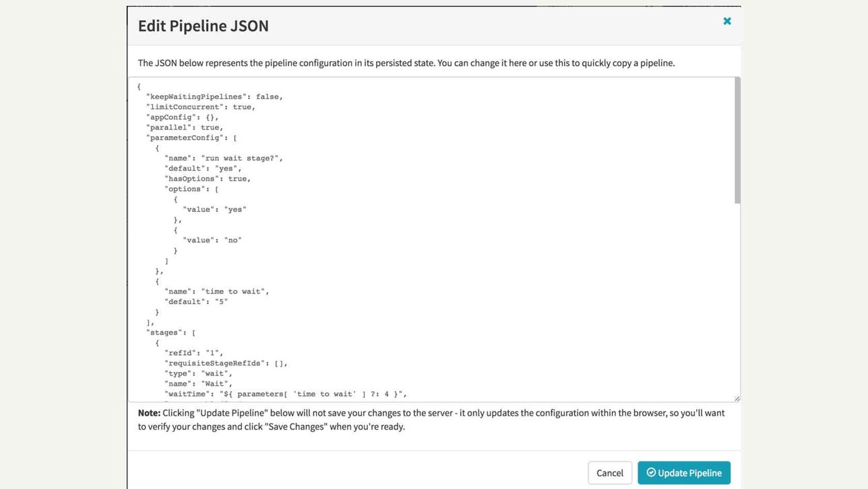868x489 pixels.
Task: Select the "value": "no" option line
Action: [x=212, y=240]
